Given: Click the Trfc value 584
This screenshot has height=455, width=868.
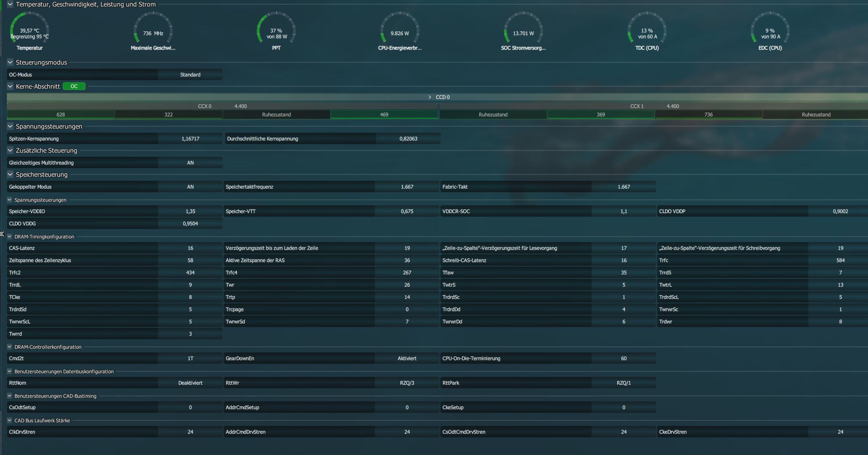Looking at the screenshot, I should click(x=840, y=260).
